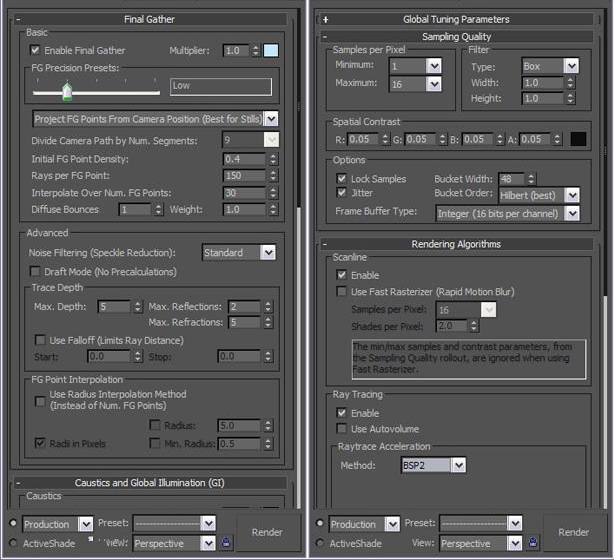Open Filter Type Box dropdown

(571, 66)
